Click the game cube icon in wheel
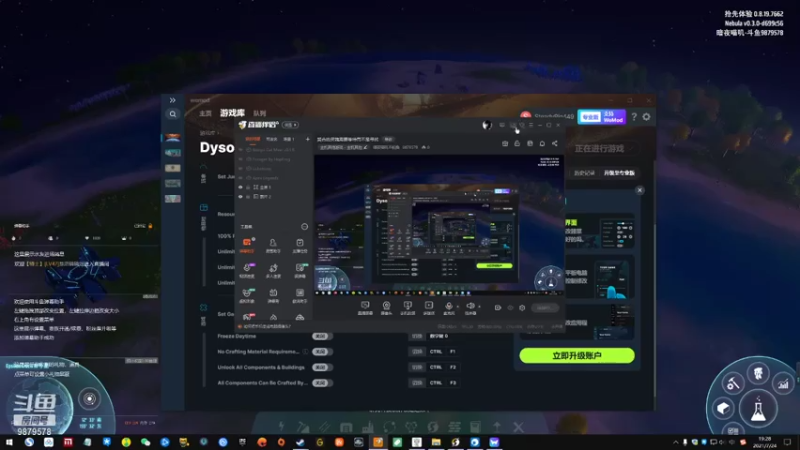This screenshot has height=450, width=800. tap(723, 408)
